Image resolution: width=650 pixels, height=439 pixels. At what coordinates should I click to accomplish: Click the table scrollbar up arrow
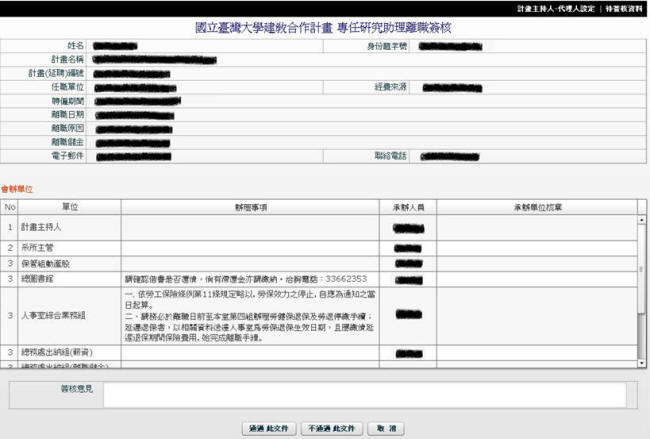point(642,220)
